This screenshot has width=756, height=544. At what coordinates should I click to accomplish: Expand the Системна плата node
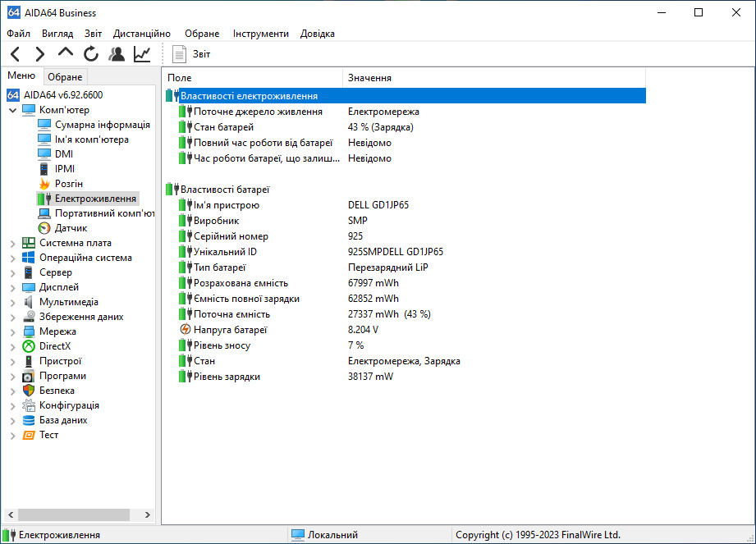(x=12, y=243)
